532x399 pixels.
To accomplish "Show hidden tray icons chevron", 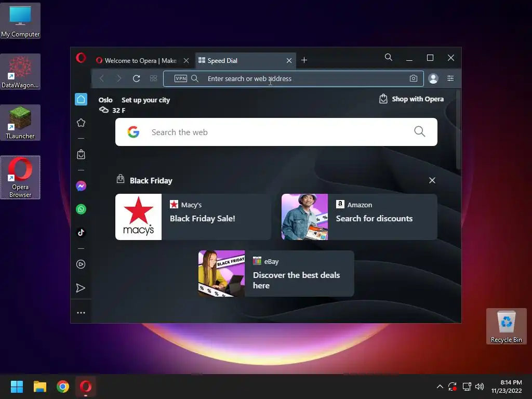I will pyautogui.click(x=440, y=387).
